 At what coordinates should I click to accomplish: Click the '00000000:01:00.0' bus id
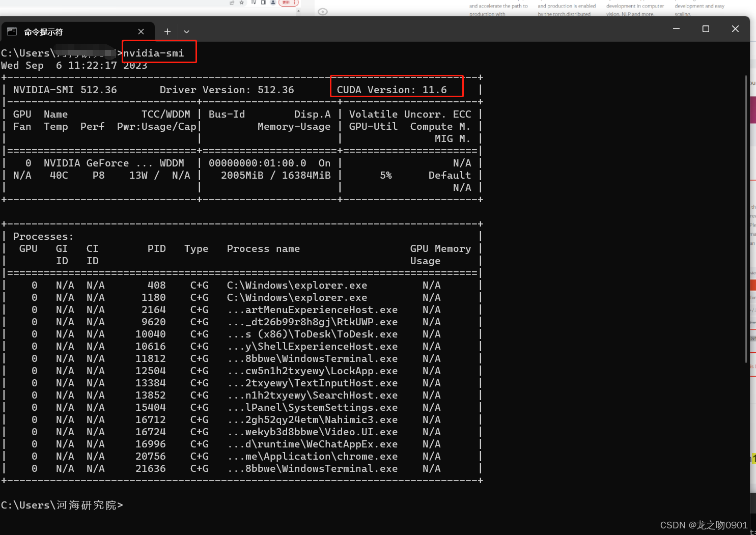point(258,163)
